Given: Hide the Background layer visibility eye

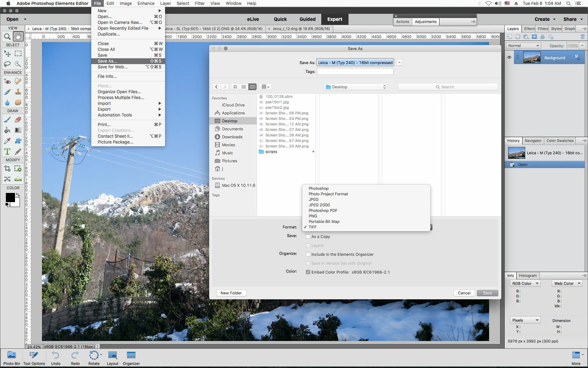Looking at the screenshot, I should [x=509, y=57].
